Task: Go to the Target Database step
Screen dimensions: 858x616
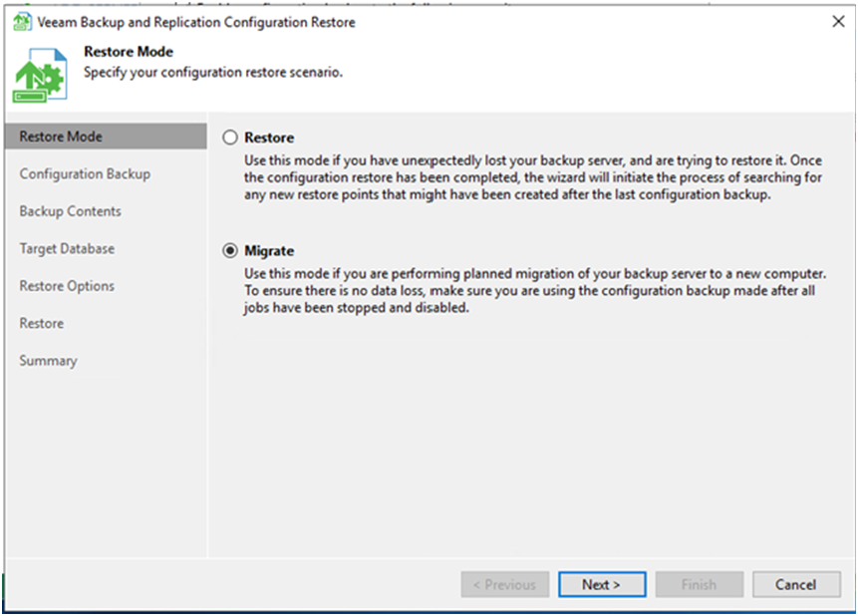Action: pos(67,248)
